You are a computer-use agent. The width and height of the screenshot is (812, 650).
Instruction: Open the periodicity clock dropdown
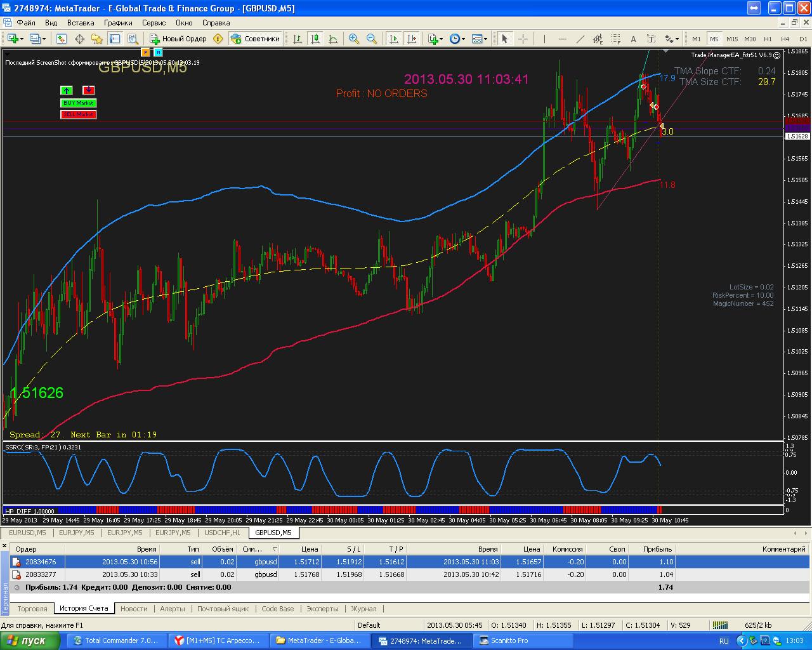coord(457,39)
